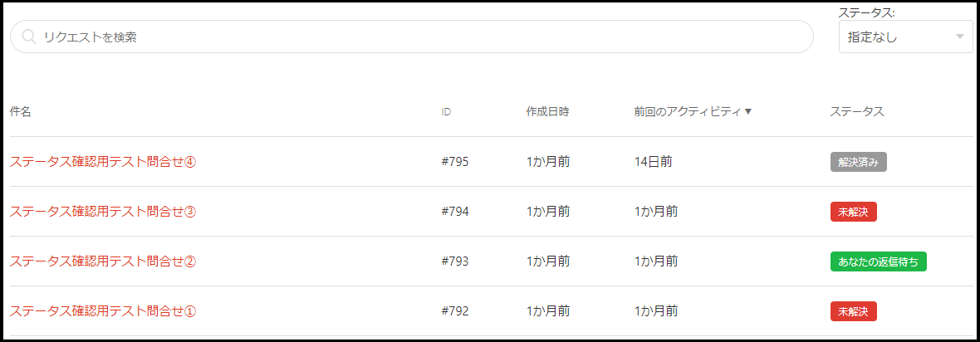Click the 作成日時 column header
The height and width of the screenshot is (342, 980).
click(x=547, y=112)
